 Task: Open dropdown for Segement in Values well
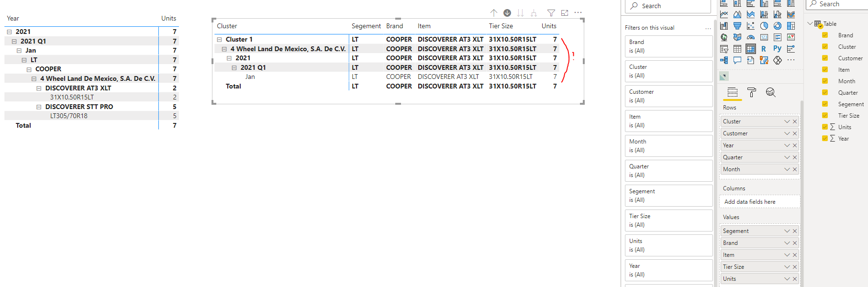[787, 231]
